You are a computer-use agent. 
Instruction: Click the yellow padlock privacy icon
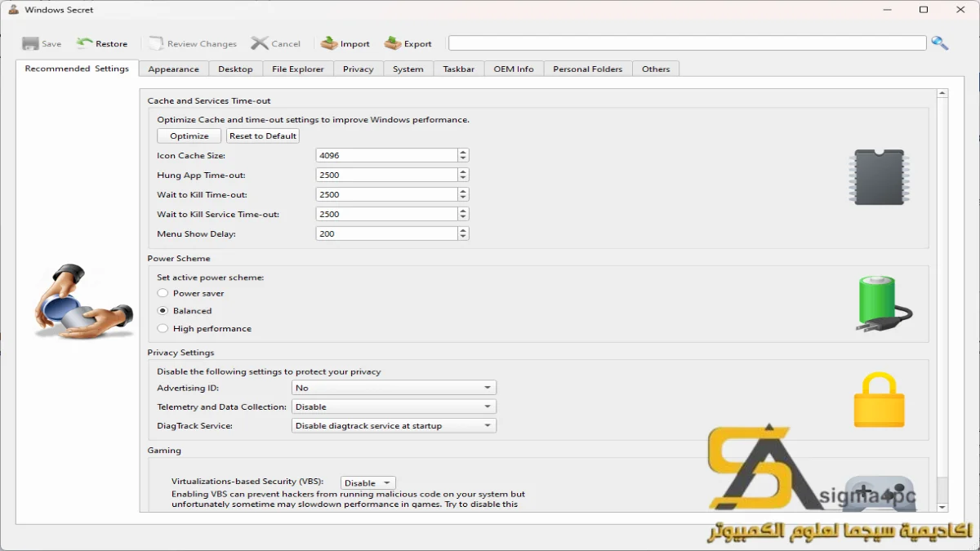(x=879, y=400)
